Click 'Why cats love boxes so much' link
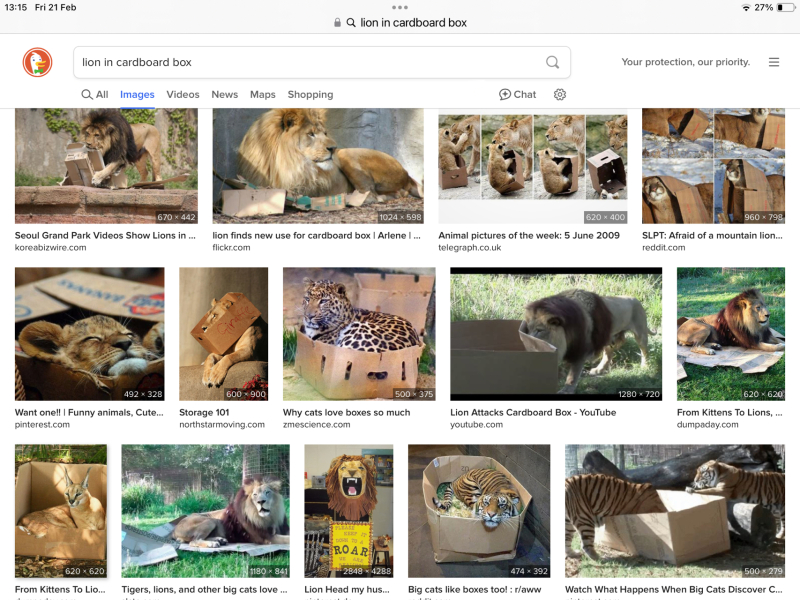 pyautogui.click(x=346, y=412)
